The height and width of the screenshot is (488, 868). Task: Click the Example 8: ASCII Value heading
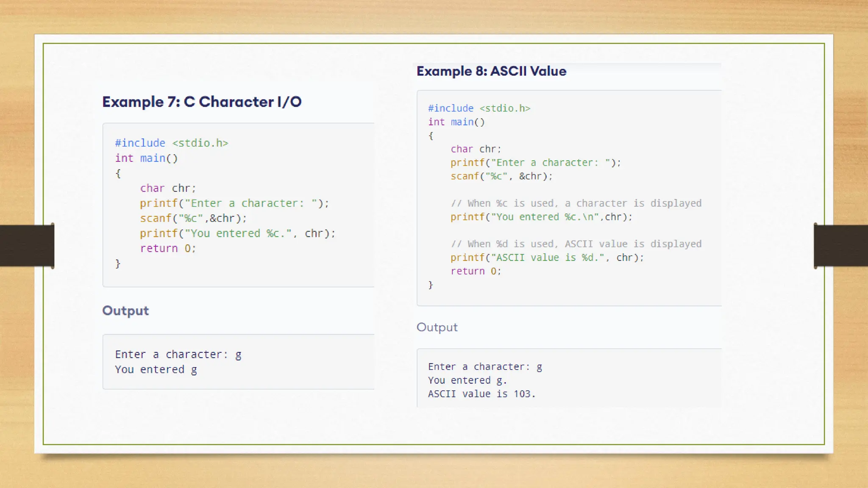[491, 71]
